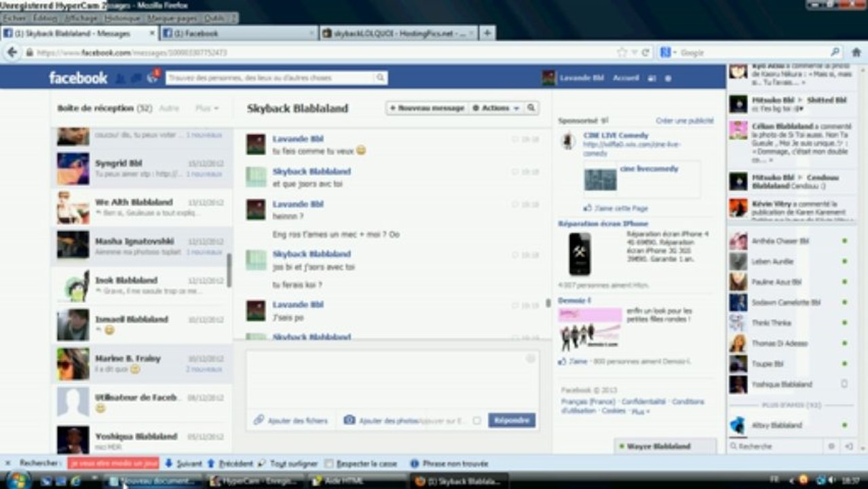The image size is (868, 489).
Task: Open Syngrid Bbl conversation
Action: click(142, 168)
